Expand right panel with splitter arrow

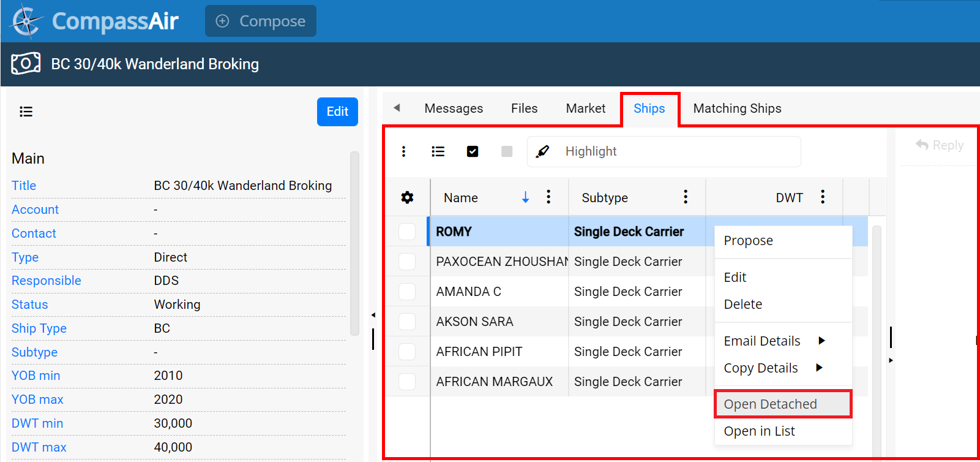[891, 360]
